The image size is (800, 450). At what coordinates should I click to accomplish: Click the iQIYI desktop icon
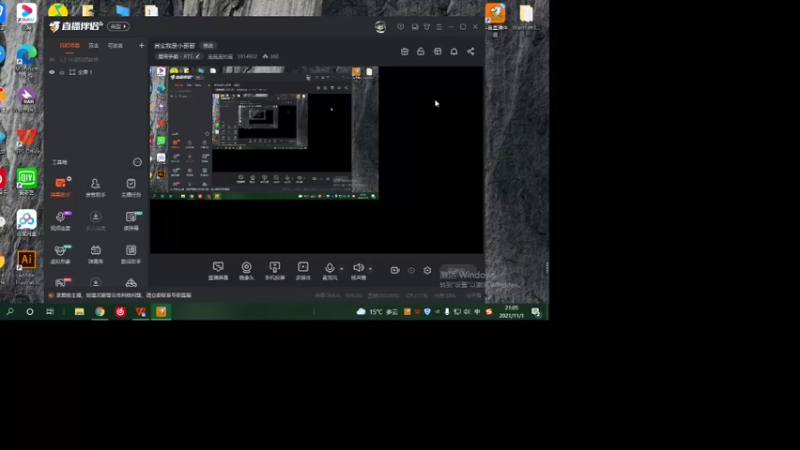27,182
